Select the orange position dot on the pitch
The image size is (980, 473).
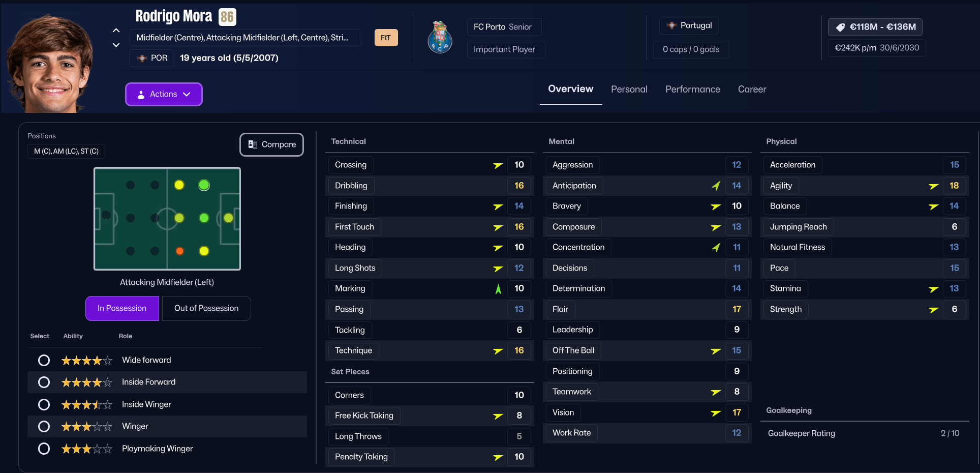pos(179,251)
